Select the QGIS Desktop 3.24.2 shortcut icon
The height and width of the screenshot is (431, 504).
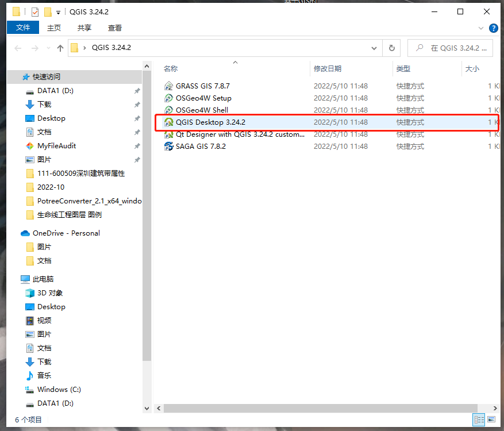pyautogui.click(x=169, y=122)
